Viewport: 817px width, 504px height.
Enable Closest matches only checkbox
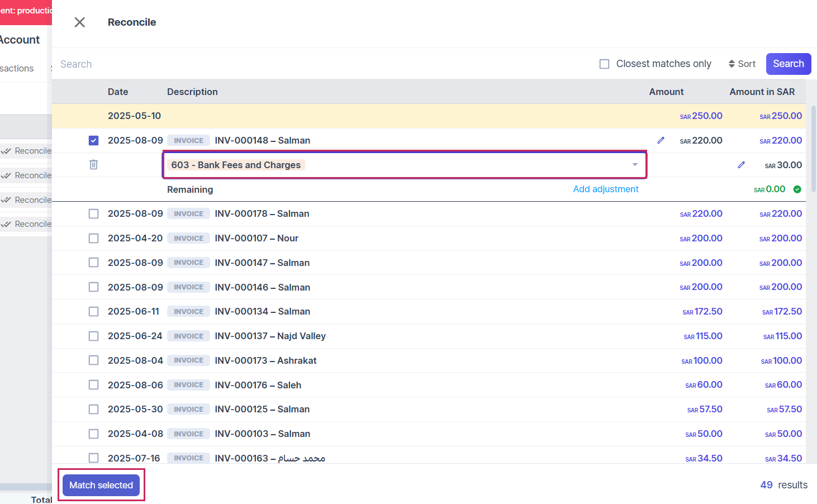click(x=604, y=64)
